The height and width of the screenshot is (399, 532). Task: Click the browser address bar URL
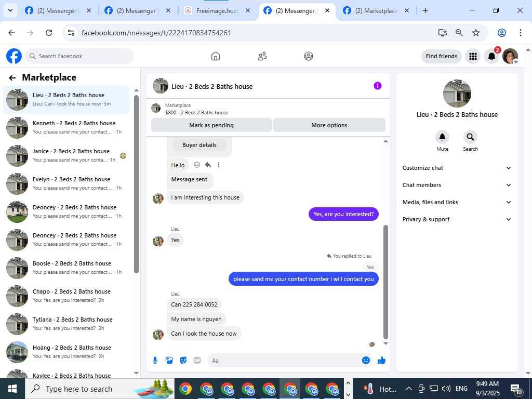click(156, 33)
